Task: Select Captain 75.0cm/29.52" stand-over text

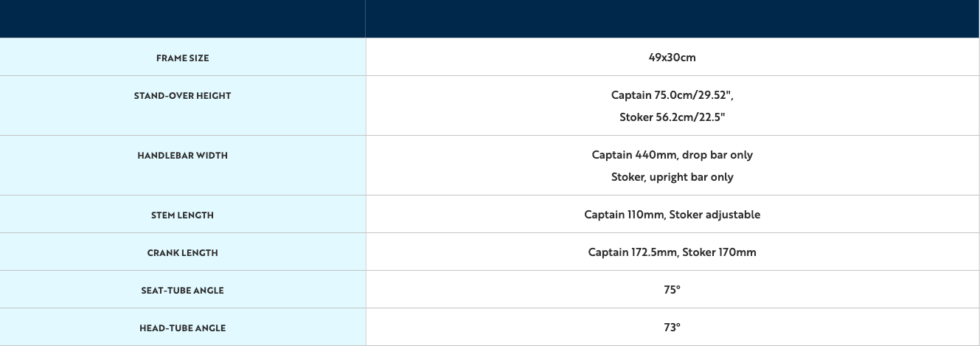Action: 672,95
